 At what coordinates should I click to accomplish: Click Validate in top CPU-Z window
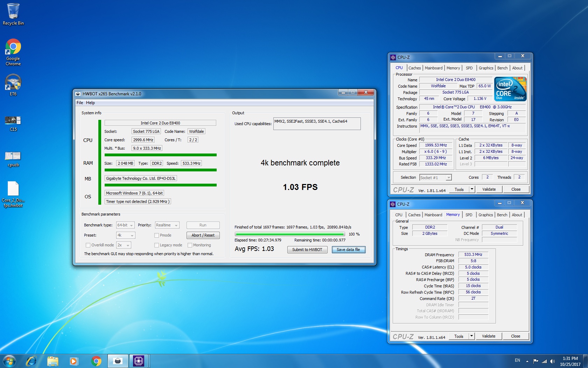click(x=489, y=189)
